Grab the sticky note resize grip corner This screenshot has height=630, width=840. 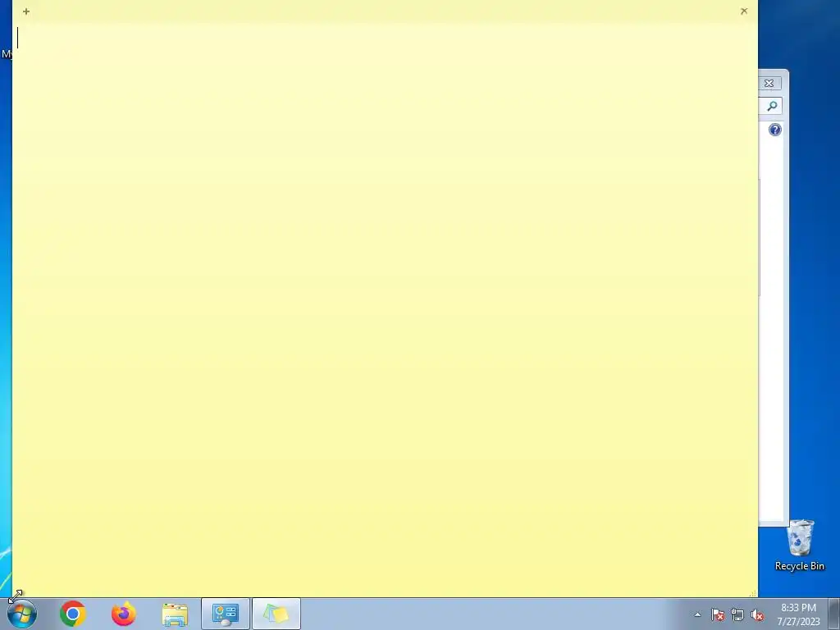pyautogui.click(x=753, y=593)
